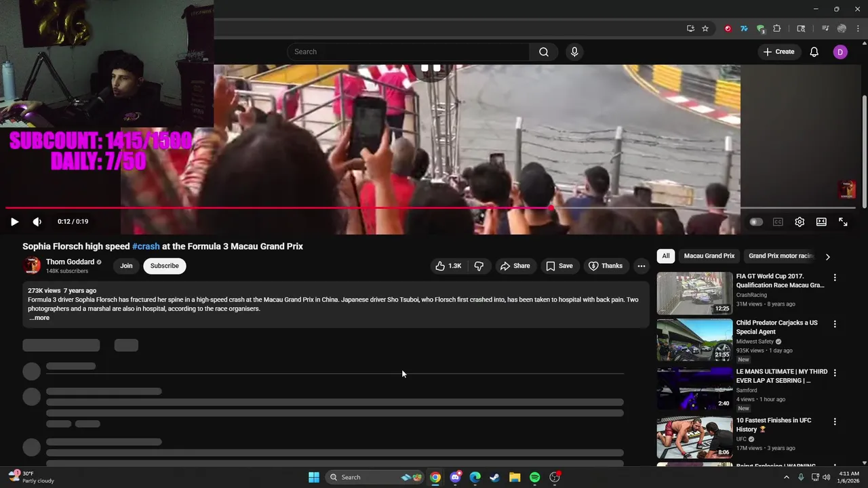Click the install app icon in address bar

point(690,28)
